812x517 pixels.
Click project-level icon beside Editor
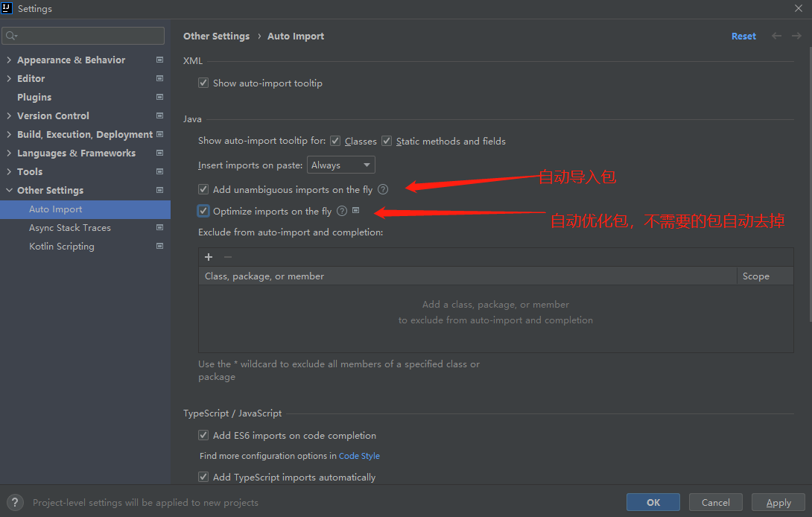(x=159, y=79)
